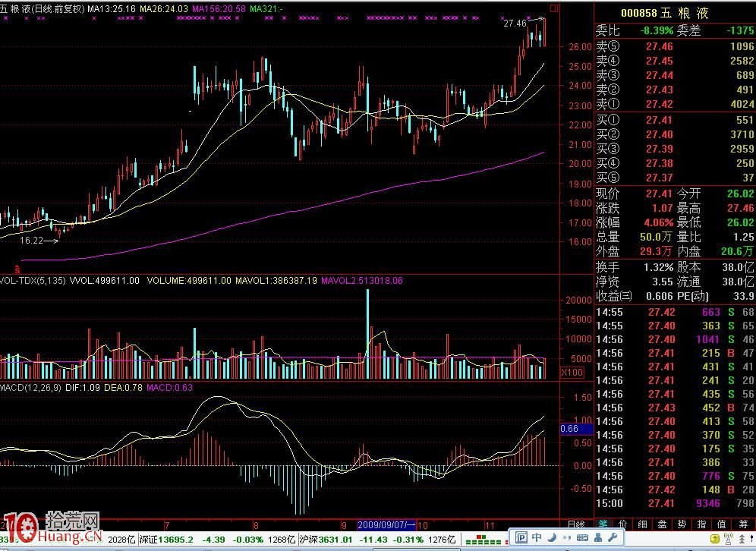Open the 筹 chips tab
Viewport: 756px width, 551px height.
tap(742, 524)
